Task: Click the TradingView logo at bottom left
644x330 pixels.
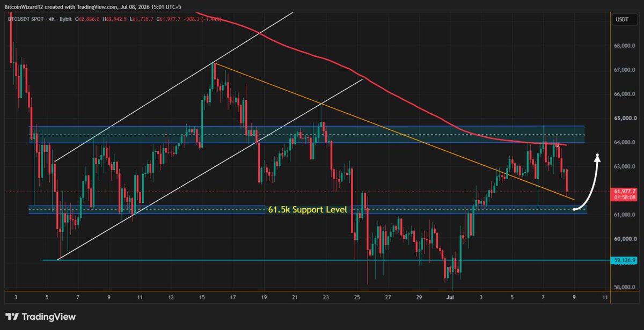Action: point(41,317)
